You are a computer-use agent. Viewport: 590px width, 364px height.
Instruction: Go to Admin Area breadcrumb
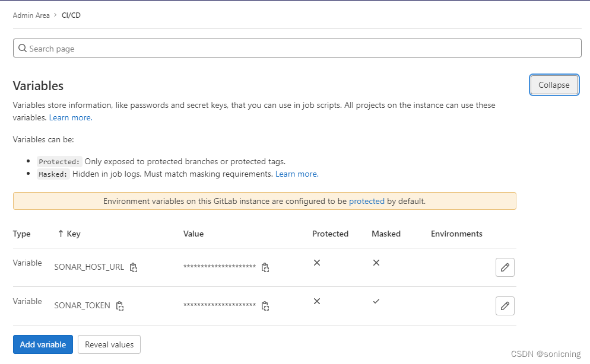(31, 15)
